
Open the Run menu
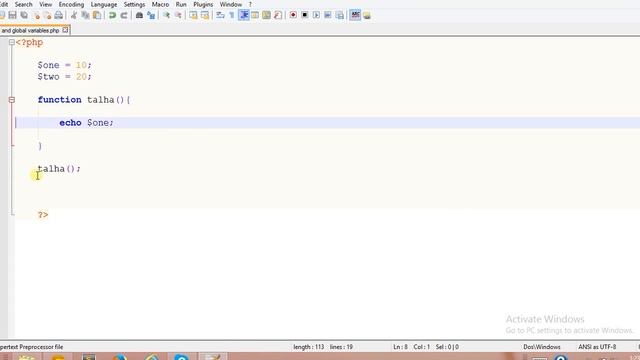181,4
